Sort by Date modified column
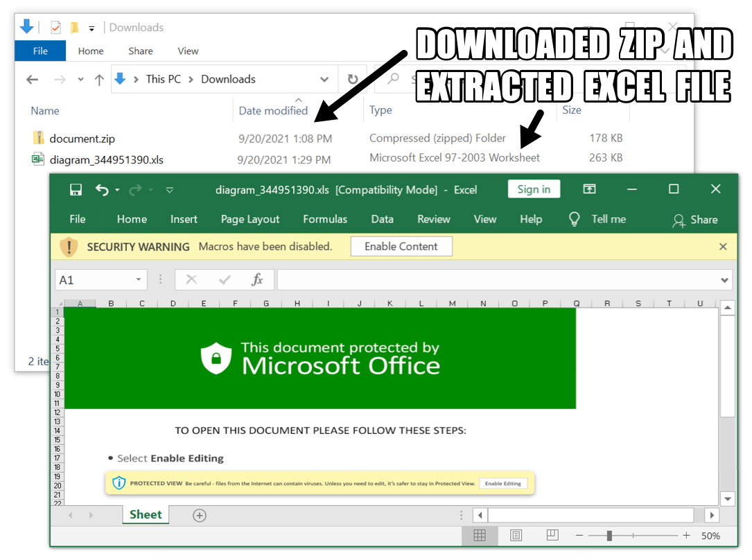The width and height of the screenshot is (752, 560). [273, 111]
